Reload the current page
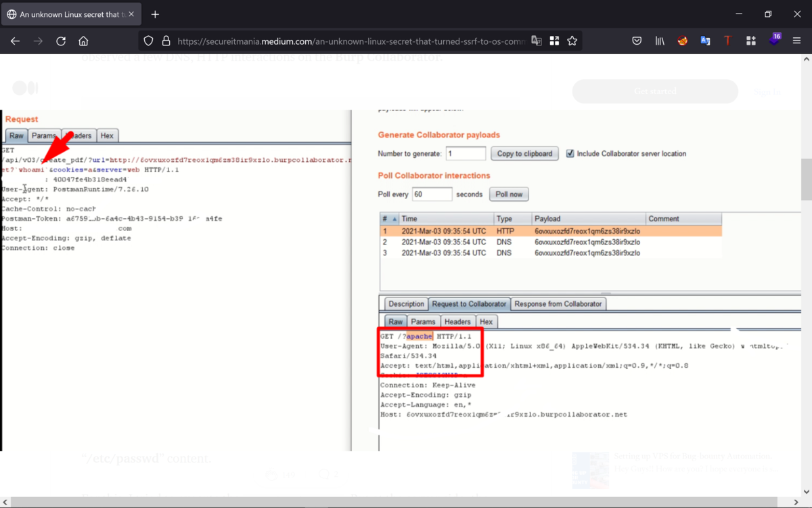 pos(61,41)
